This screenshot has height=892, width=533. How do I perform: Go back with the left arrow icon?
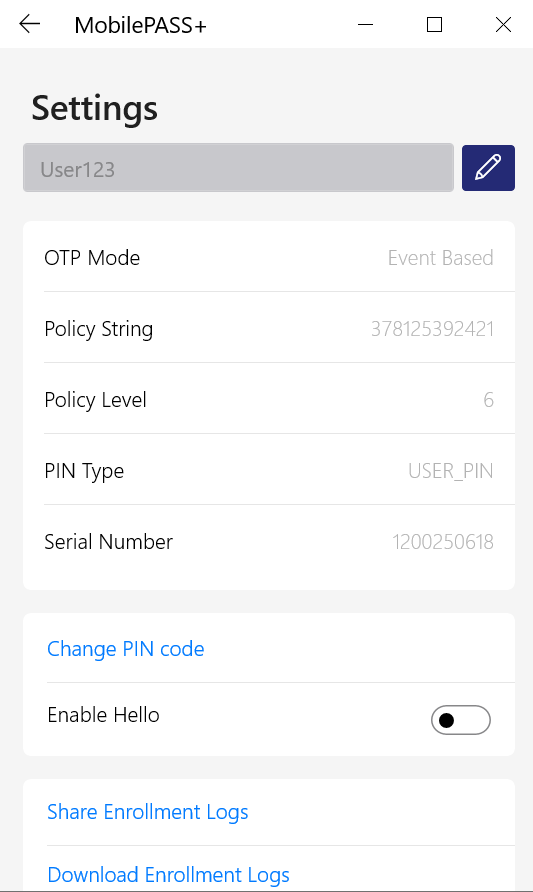[30, 24]
